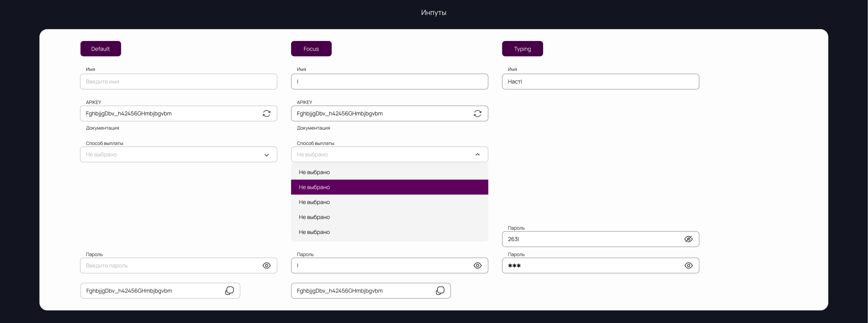Copy key icon in Focus column bottom field
The image size is (868, 323).
pyautogui.click(x=440, y=291)
